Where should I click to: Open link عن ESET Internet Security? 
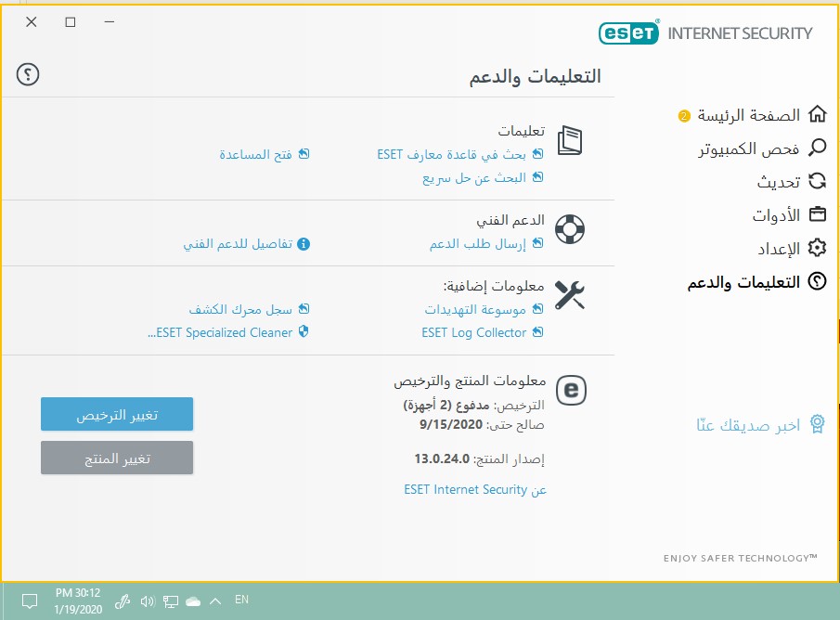click(x=475, y=489)
